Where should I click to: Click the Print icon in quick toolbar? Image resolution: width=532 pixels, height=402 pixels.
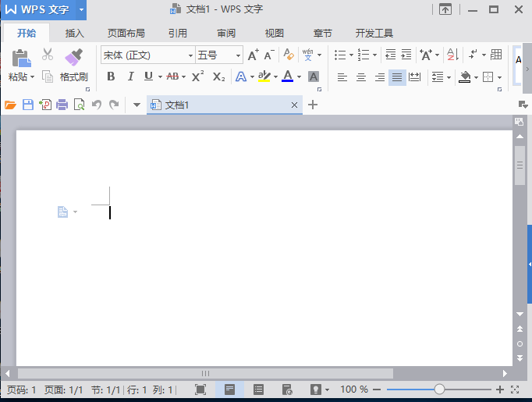coord(62,105)
